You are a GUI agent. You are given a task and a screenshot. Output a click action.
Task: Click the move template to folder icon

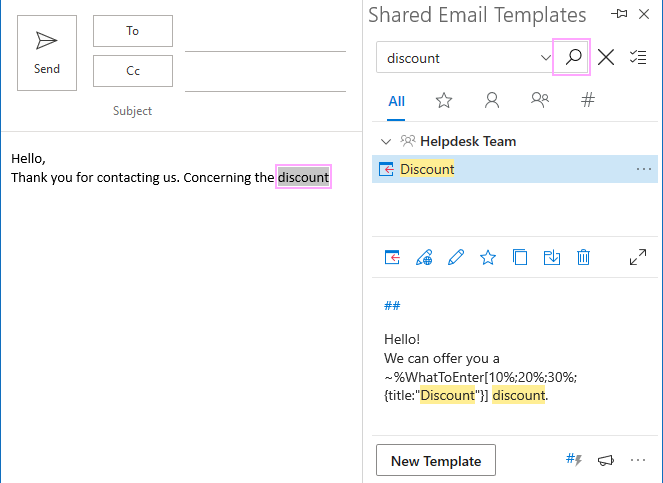552,257
